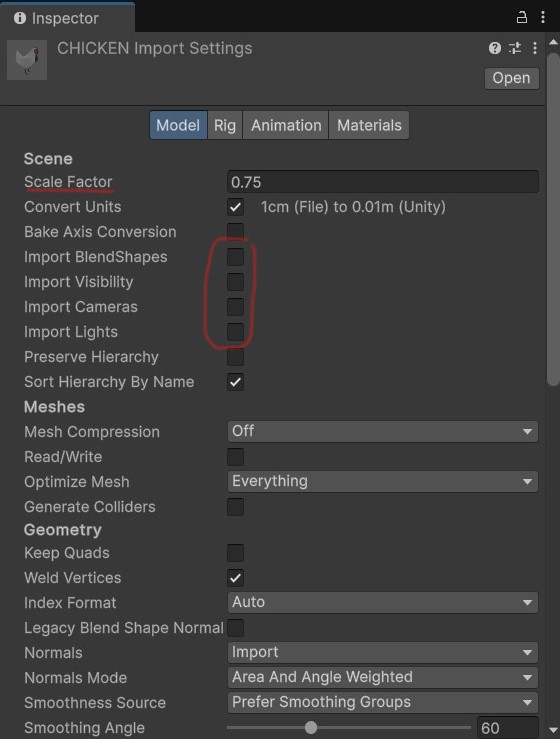This screenshot has height=739, width=560.
Task: Click the Open button
Action: click(x=511, y=78)
